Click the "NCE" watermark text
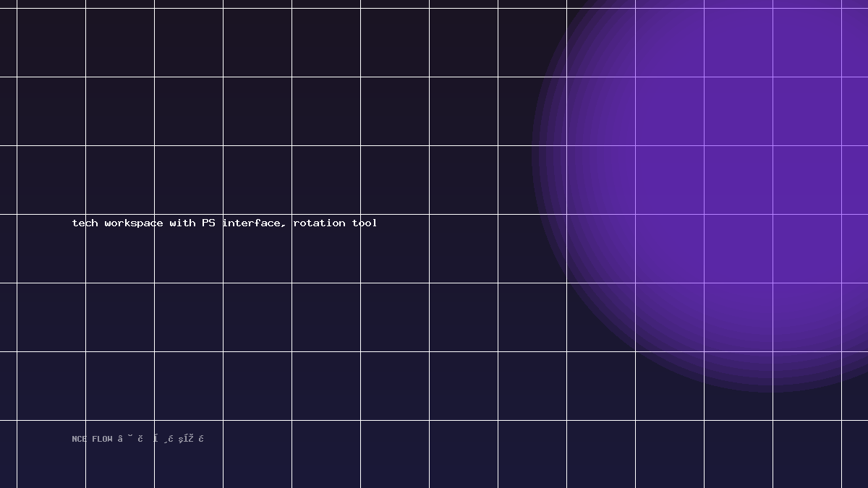868x488 pixels. pos(79,439)
